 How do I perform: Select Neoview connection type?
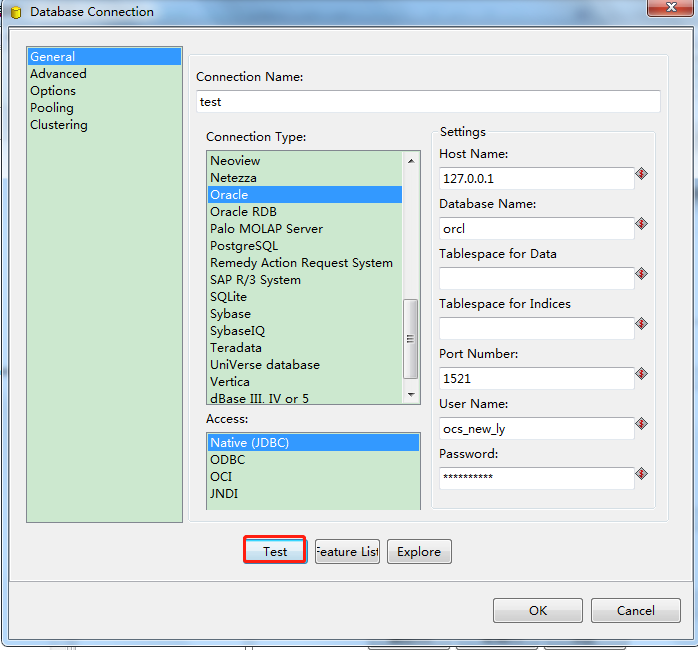click(x=305, y=160)
